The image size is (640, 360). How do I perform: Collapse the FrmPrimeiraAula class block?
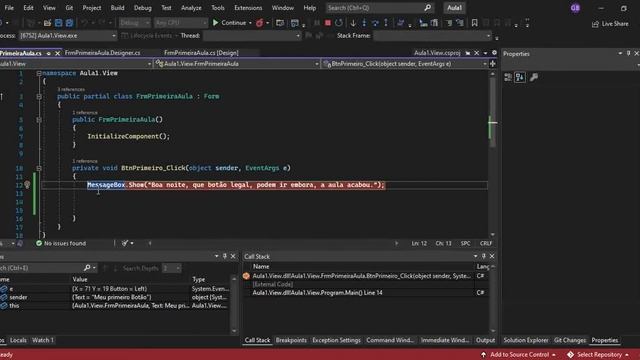pyautogui.click(x=39, y=97)
